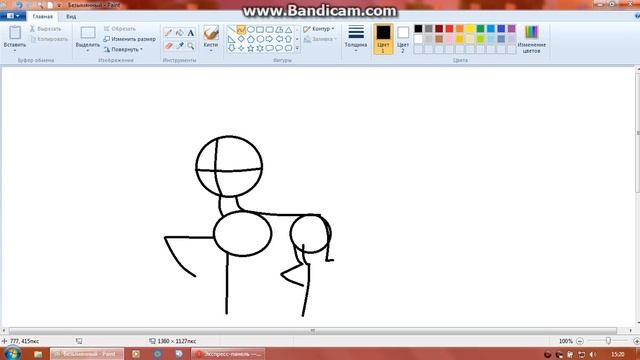This screenshot has width=640, height=360.
Task: Select the Six-point star shape
Action: pos(260,48)
